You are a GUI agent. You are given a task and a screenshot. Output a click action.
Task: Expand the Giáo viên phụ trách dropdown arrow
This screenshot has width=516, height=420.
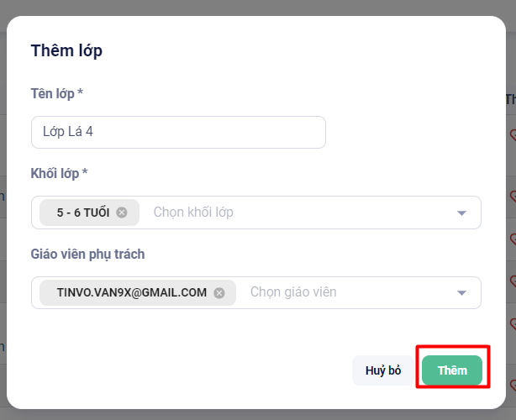pyautogui.click(x=461, y=292)
